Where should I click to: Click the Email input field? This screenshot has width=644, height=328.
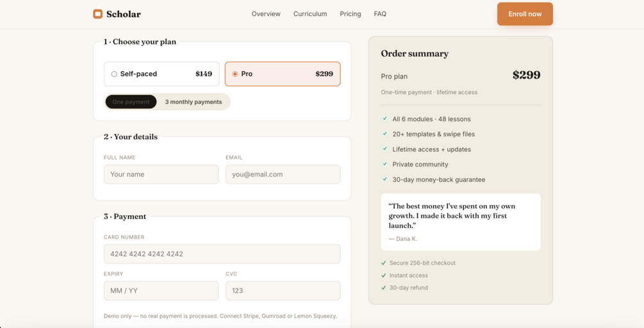(283, 174)
